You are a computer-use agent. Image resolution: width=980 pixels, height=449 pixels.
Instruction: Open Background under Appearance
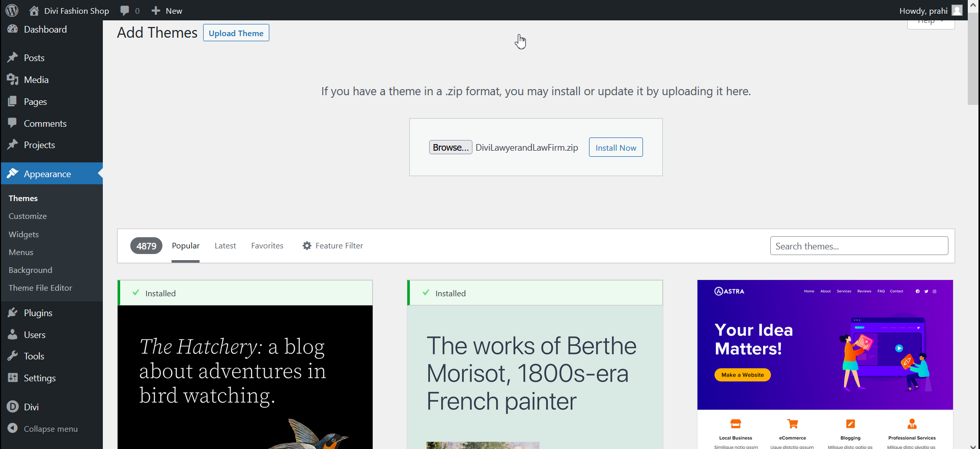(x=31, y=270)
